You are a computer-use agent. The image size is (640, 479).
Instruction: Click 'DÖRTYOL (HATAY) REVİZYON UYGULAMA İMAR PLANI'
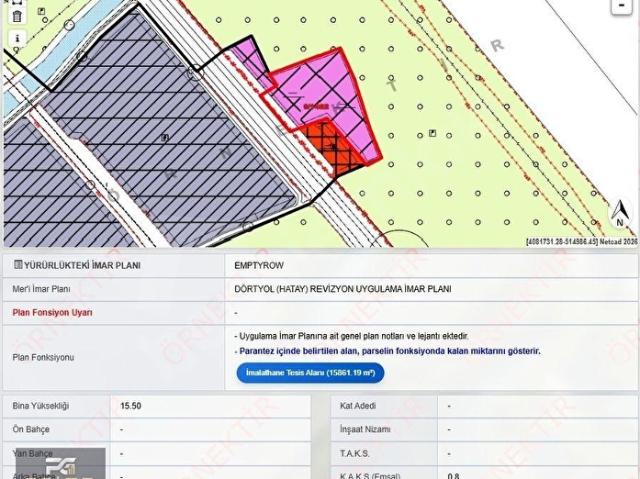pos(343,289)
